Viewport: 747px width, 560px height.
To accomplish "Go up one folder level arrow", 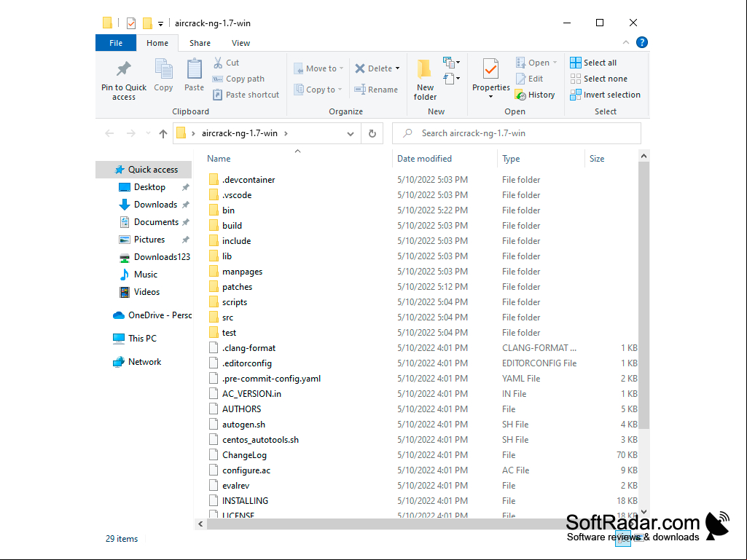I will (x=163, y=134).
